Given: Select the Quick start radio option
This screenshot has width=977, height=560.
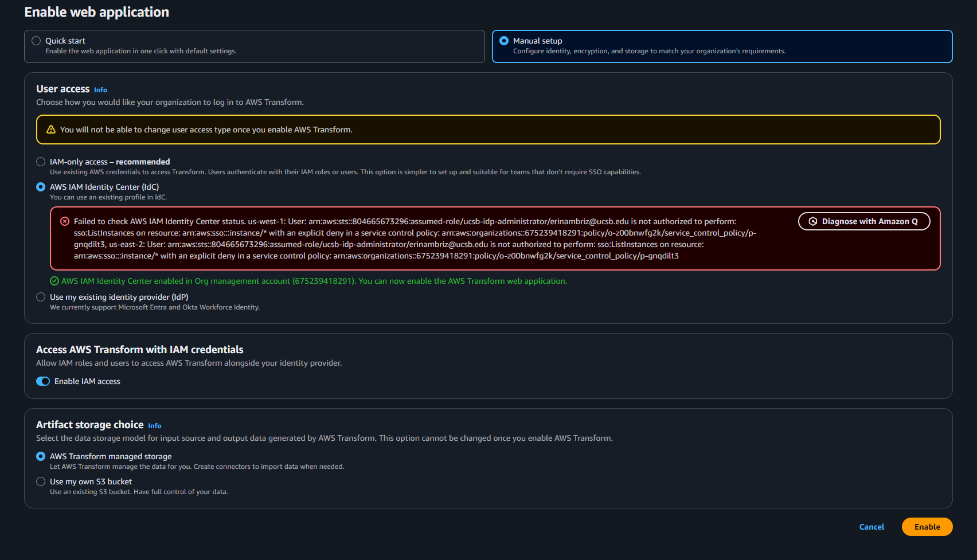Looking at the screenshot, I should pos(36,41).
